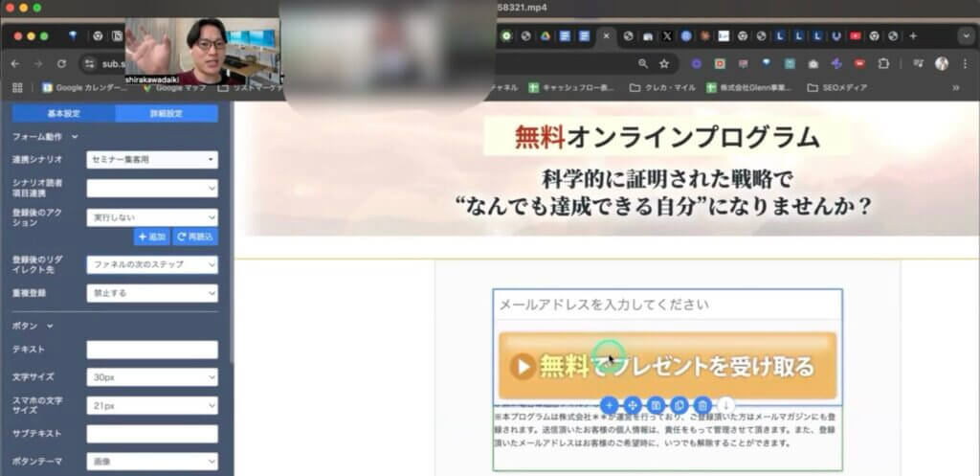
Task: Delete element with the trash icon
Action: 702,405
